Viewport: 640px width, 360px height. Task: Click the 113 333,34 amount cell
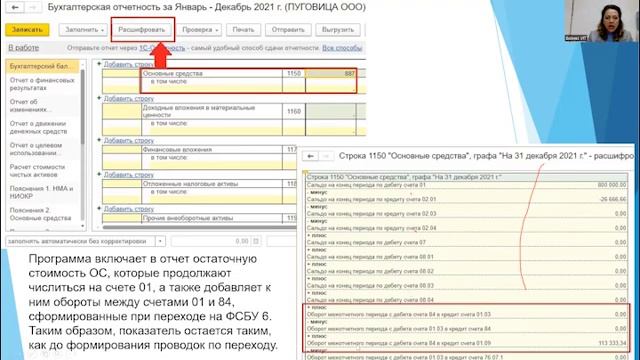(x=612, y=343)
